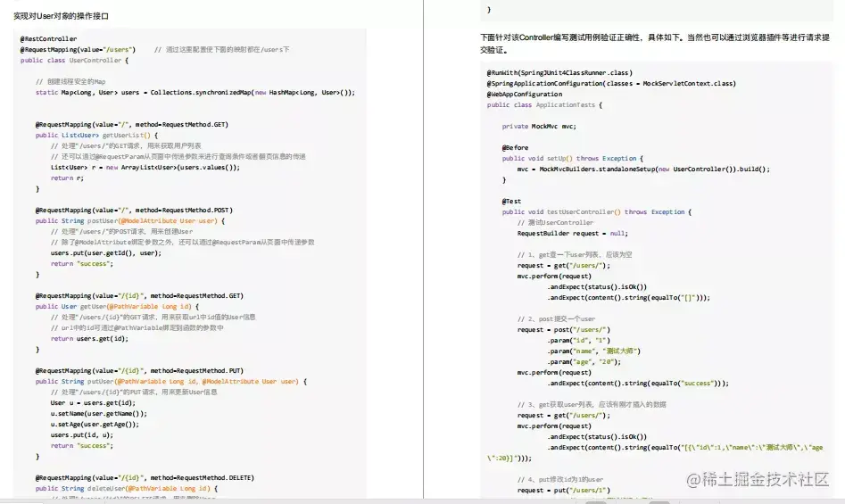Click the 'request = put("/users/1")' line
Image resolution: width=845 pixels, height=504 pixels.
coord(564,490)
